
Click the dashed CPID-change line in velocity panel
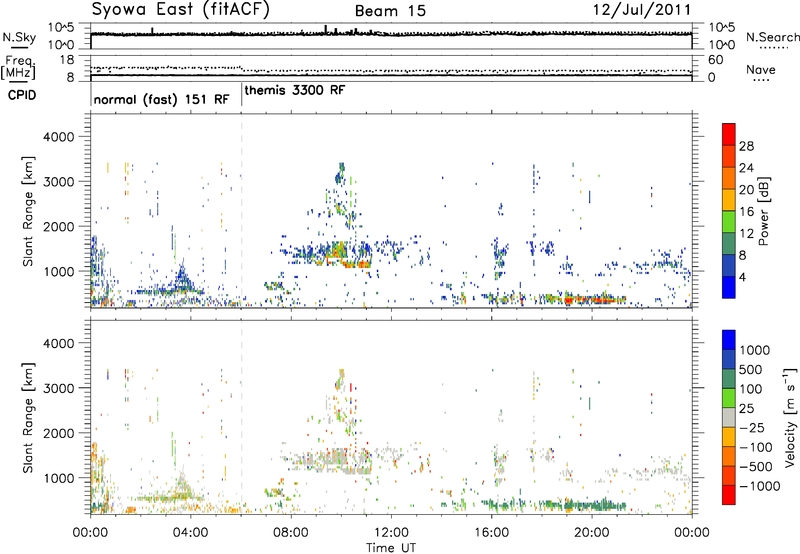pos(241,418)
